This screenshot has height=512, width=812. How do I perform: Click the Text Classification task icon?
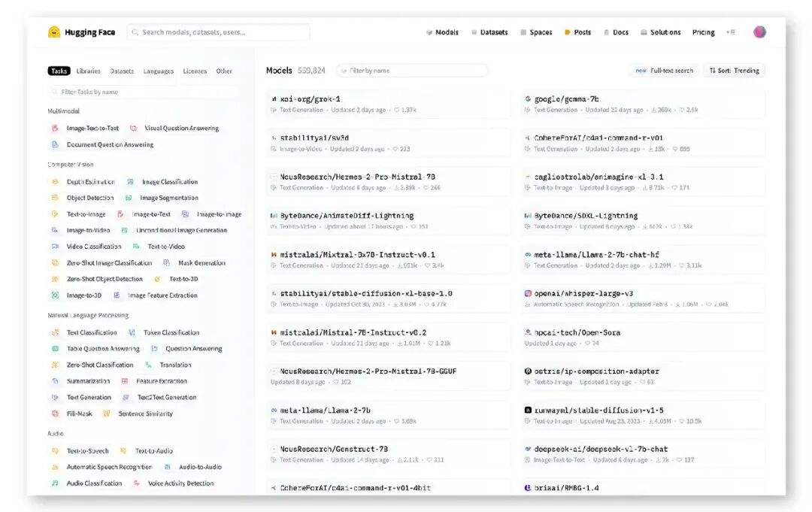[55, 332]
